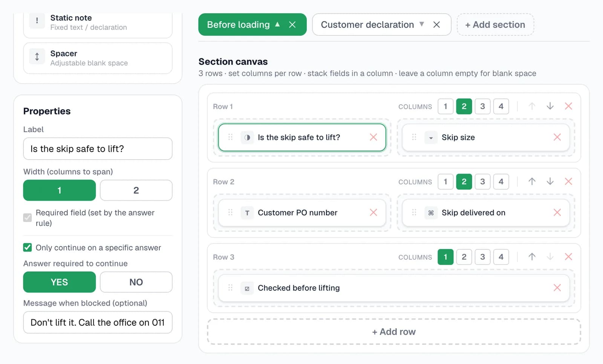603x364 pixels.
Task: Collapse the Before loading section arrow
Action: pos(277,24)
